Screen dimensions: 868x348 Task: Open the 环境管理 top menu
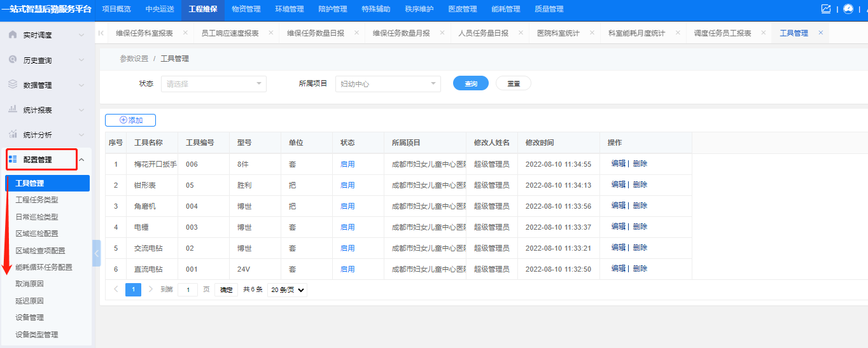coord(289,9)
